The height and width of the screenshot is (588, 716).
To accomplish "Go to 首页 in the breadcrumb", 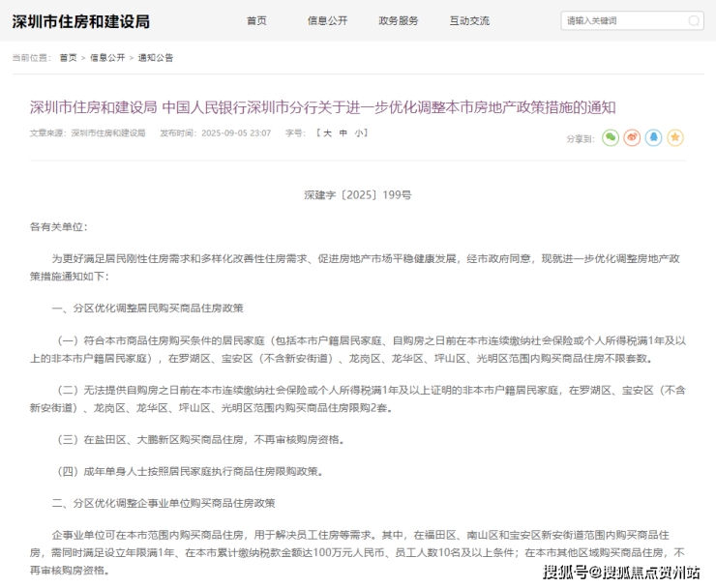I will coord(68,58).
